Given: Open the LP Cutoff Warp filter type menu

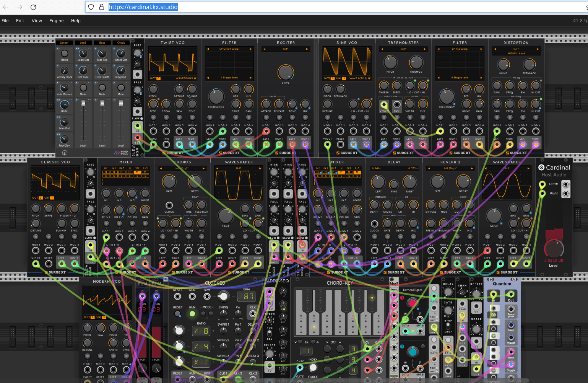Looking at the screenshot, I should pyautogui.click(x=229, y=49).
